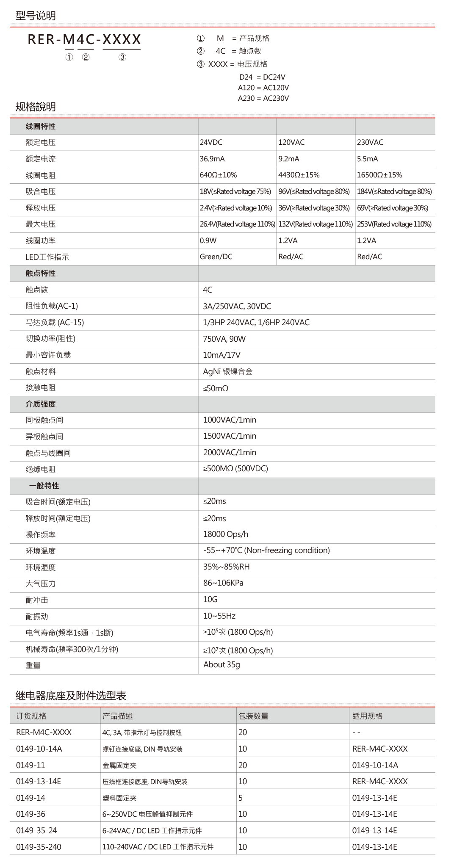Select the '型号说明' section title
Screen dimensions: 465x868
click(x=36, y=16)
